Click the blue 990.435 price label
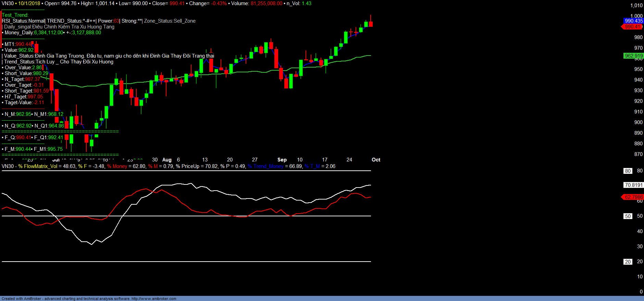Screen dimensions: 644x301 [633, 21]
